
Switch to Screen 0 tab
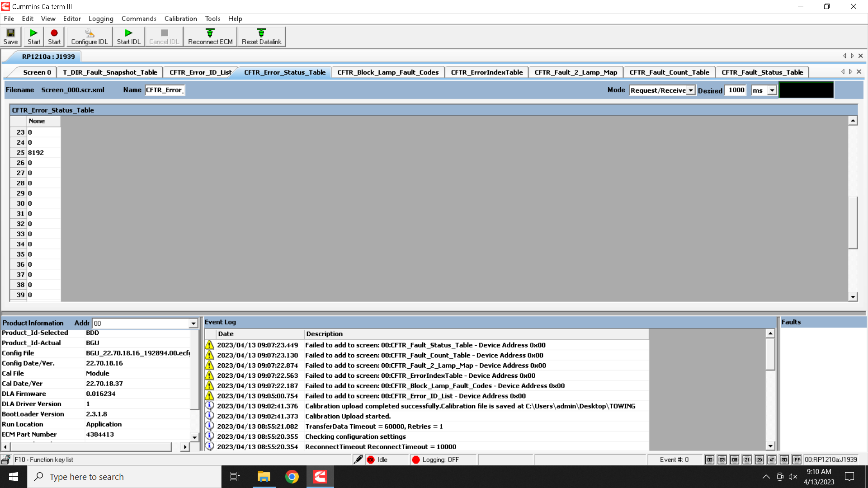pyautogui.click(x=37, y=72)
